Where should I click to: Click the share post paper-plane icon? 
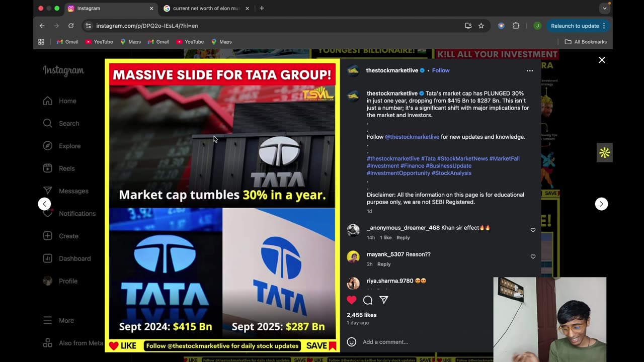pos(384,300)
